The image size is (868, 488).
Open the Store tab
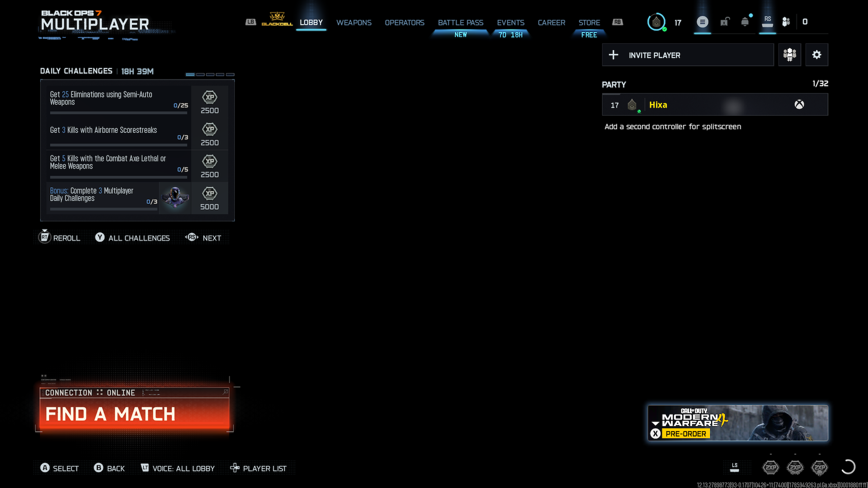point(590,23)
